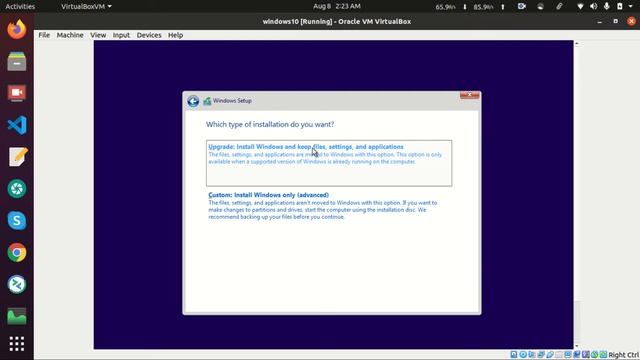Open the Devices menu

[149, 35]
